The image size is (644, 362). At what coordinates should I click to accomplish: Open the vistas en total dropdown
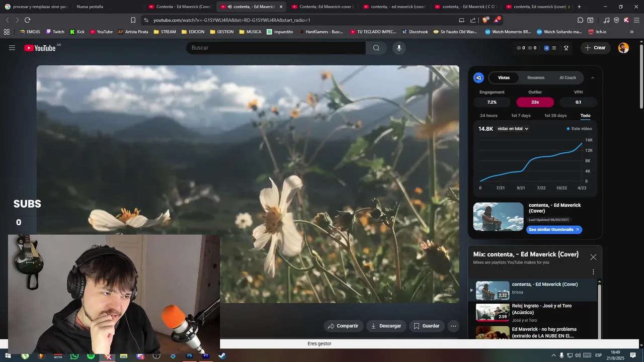point(513,129)
